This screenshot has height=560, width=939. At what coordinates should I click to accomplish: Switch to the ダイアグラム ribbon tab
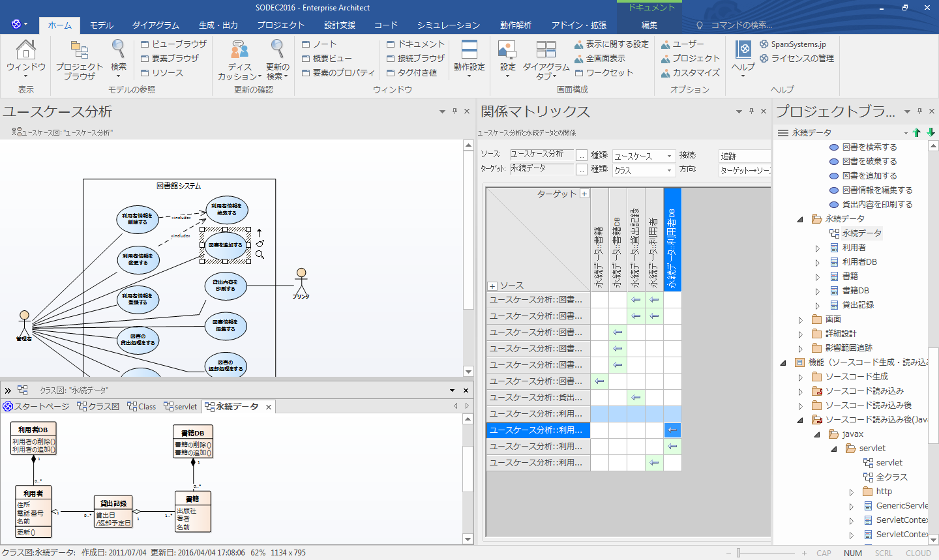[156, 25]
